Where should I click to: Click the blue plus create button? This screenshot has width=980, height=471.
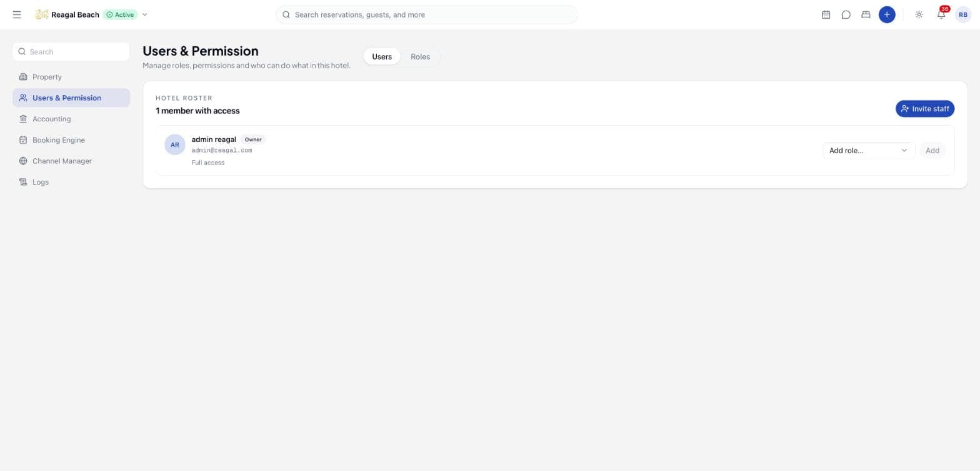tap(887, 14)
